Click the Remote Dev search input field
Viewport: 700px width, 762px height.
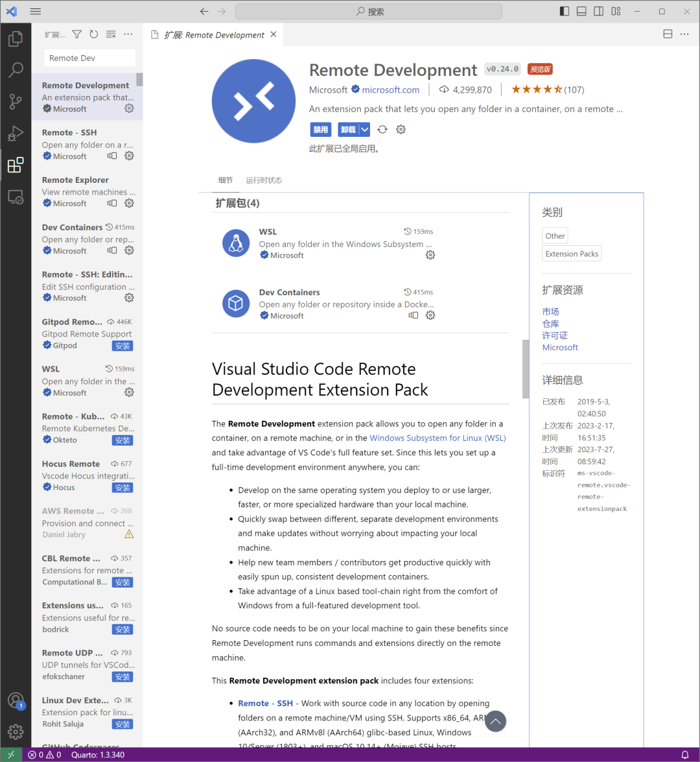(89, 58)
